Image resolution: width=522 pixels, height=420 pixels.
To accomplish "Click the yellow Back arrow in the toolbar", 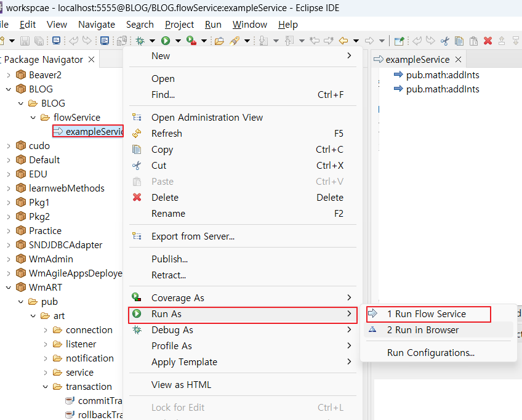I will pos(343,41).
